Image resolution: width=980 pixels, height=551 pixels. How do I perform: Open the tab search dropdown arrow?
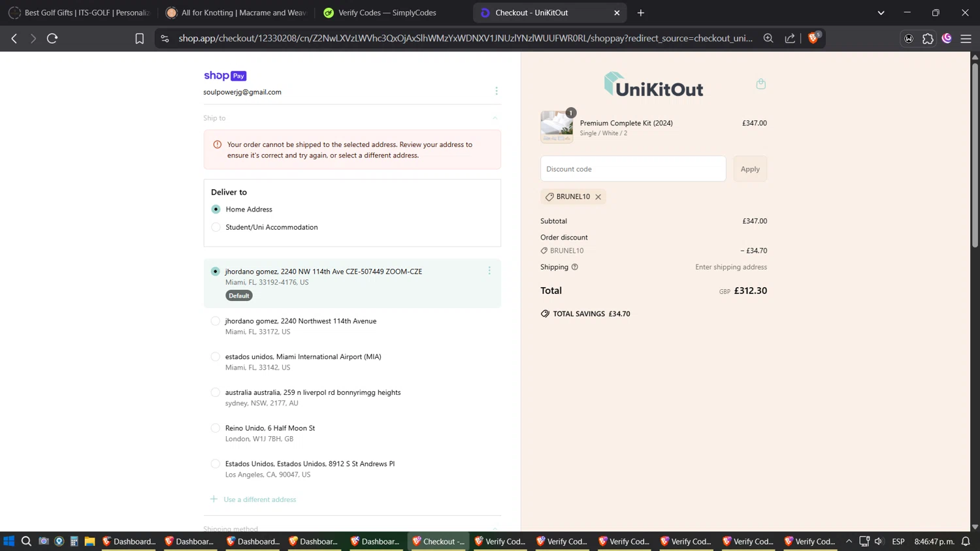point(881,12)
